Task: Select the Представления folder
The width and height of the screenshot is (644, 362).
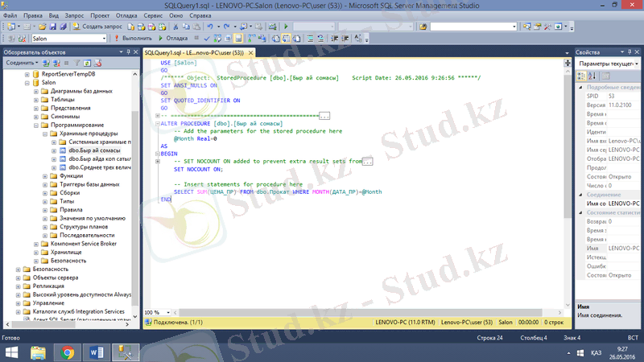Action: [x=71, y=109]
